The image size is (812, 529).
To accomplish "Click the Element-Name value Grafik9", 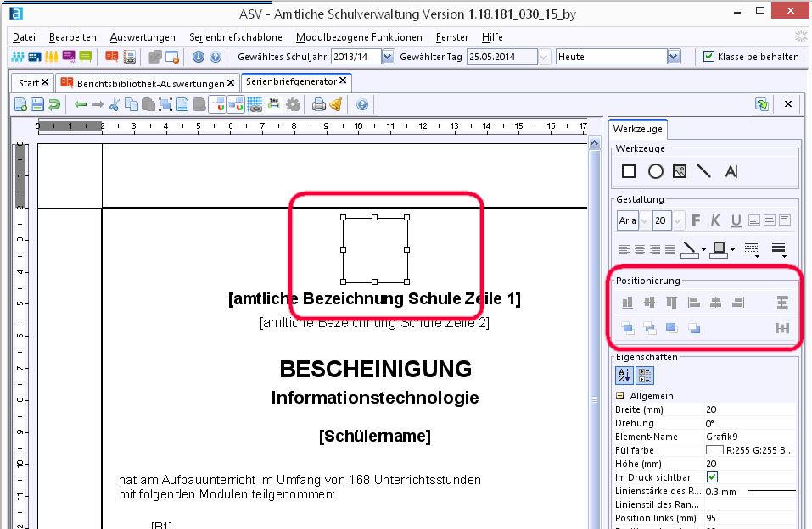I will pos(750,437).
